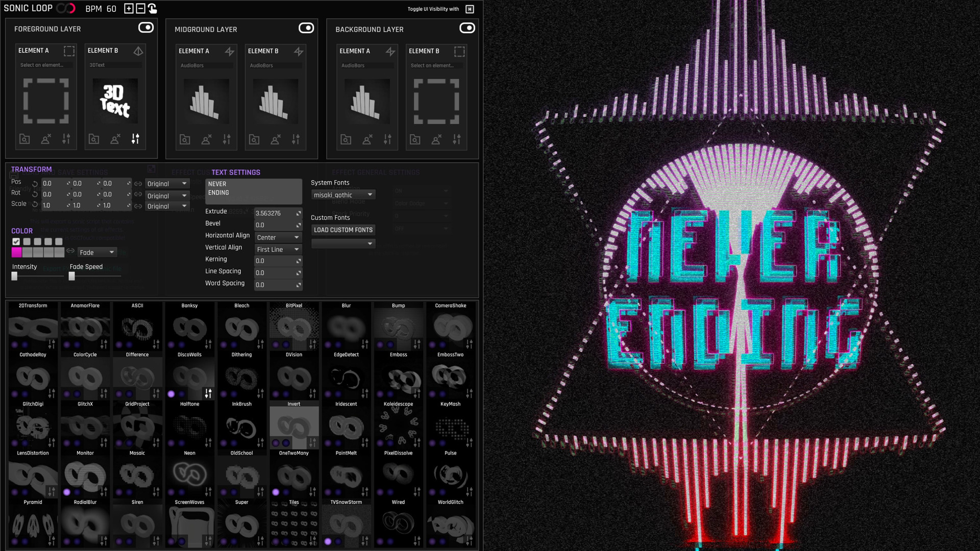Click the selection frame icon on Background Element B

(x=459, y=51)
